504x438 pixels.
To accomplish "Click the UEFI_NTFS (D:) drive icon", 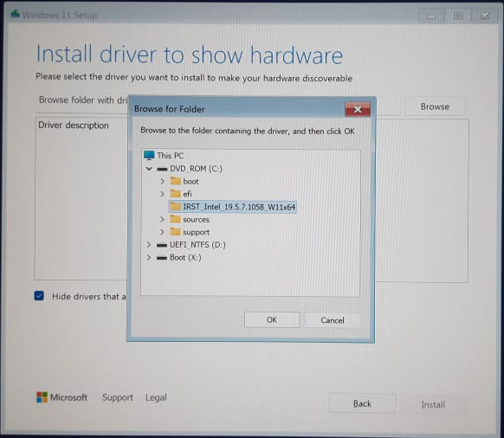I will 162,245.
